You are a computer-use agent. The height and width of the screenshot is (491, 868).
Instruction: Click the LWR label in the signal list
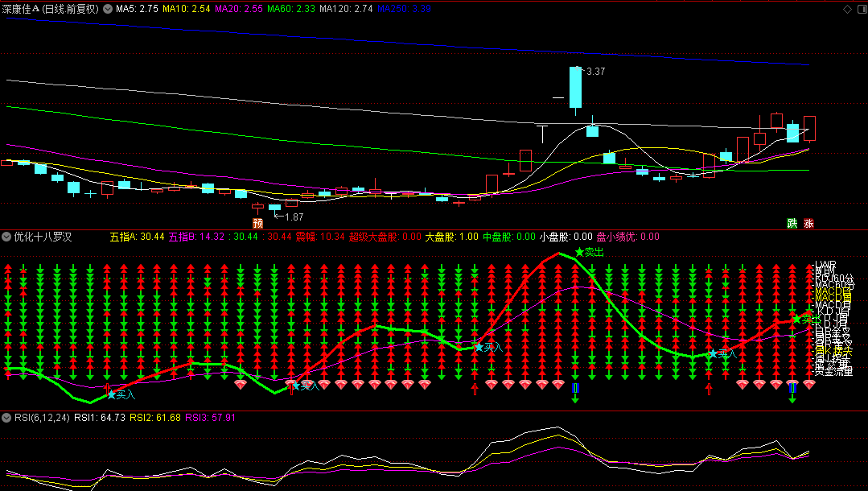[825, 265]
